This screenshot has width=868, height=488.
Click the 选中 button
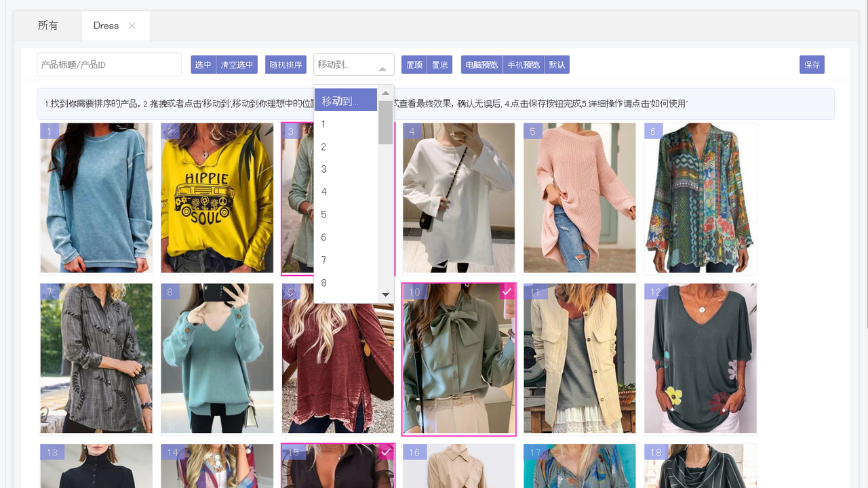[x=203, y=65]
